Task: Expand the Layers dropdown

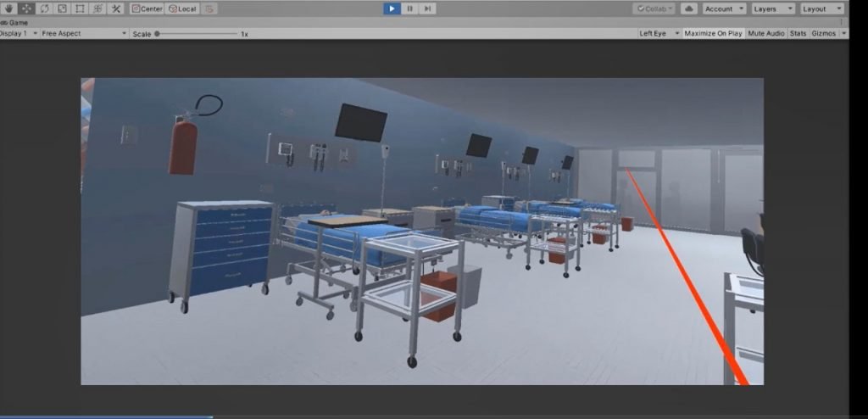Action: (x=773, y=8)
